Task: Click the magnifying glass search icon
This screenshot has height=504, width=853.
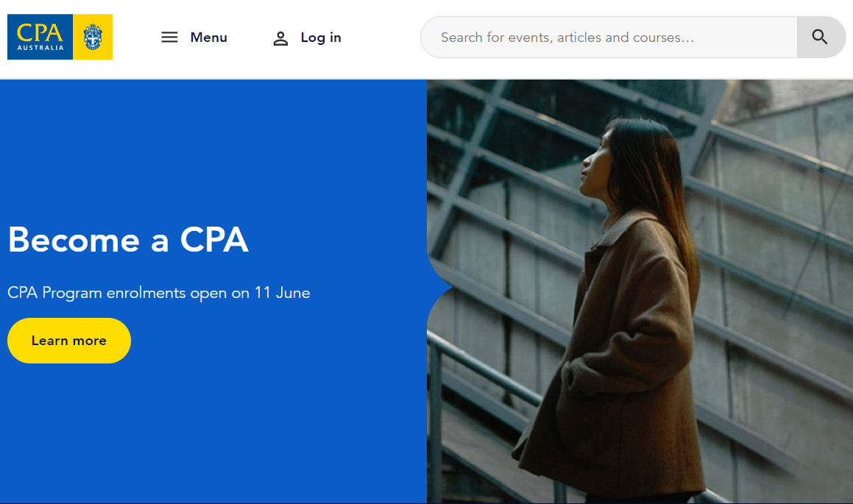Action: tap(821, 37)
